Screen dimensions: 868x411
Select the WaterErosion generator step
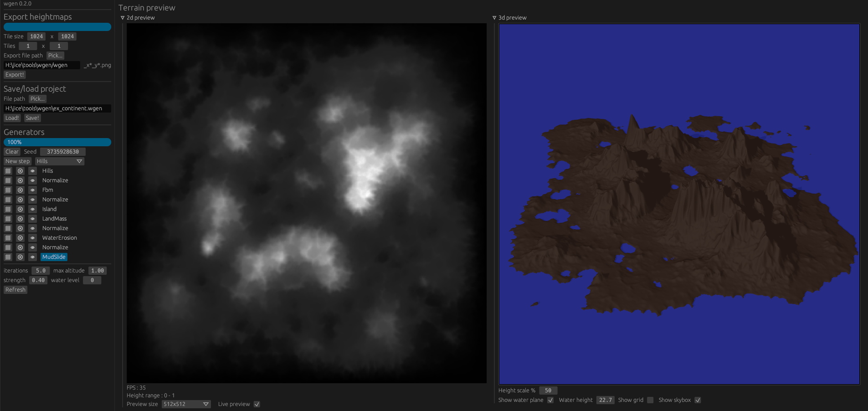point(59,238)
